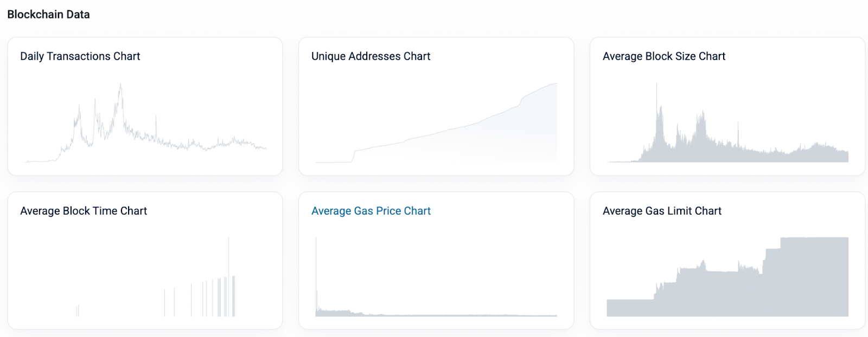Click the initial spike in Average Gas Price graph
Image resolution: width=868 pixels, height=337 pixels.
click(316, 241)
